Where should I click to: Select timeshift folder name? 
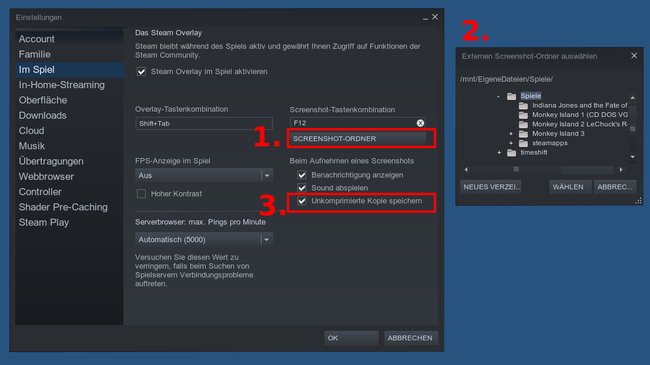[x=534, y=153]
